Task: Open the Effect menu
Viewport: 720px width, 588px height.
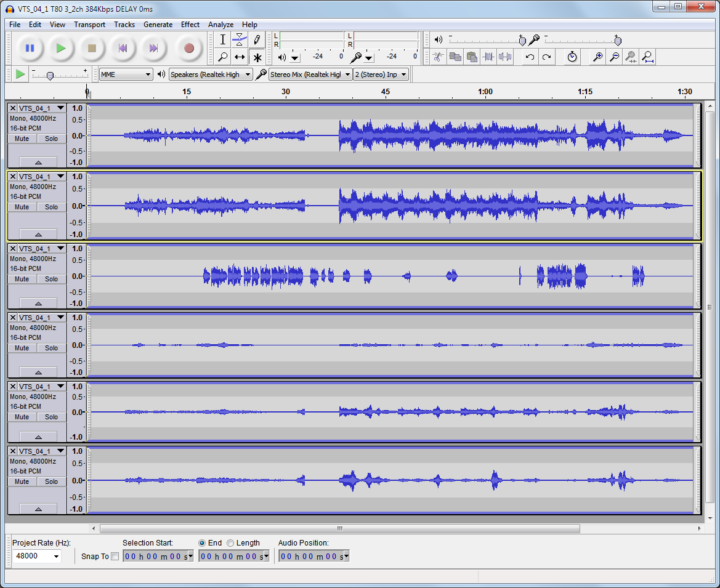Action: coord(190,25)
